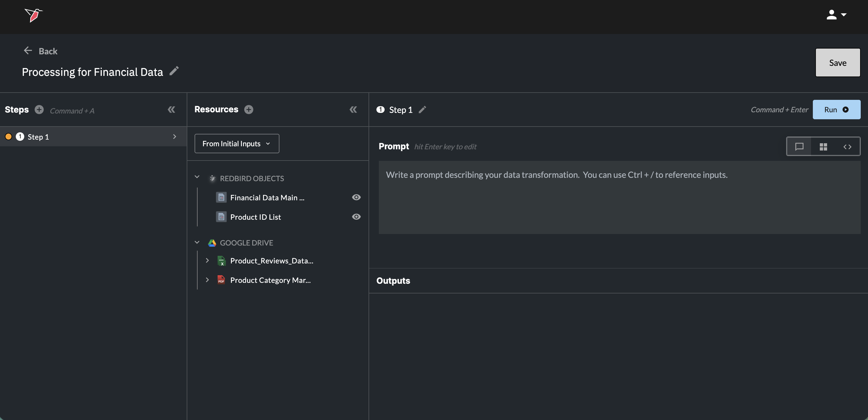Click the Save button
868x420 pixels.
pyautogui.click(x=837, y=63)
